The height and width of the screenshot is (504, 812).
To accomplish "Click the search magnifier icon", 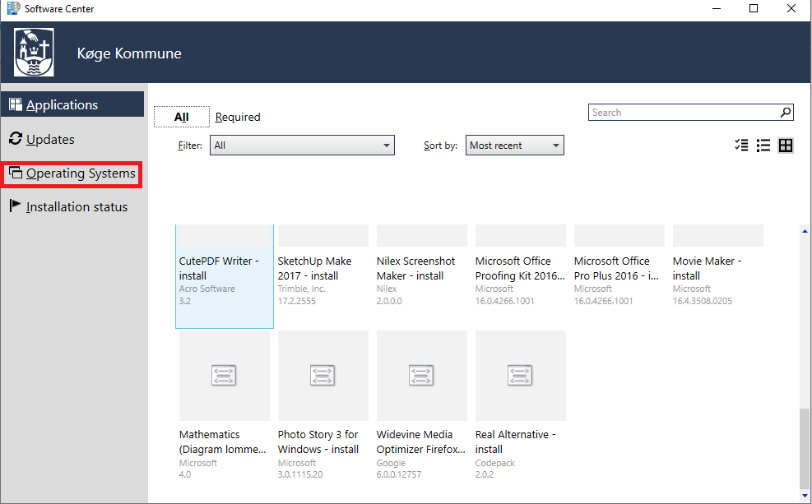I will coord(786,113).
